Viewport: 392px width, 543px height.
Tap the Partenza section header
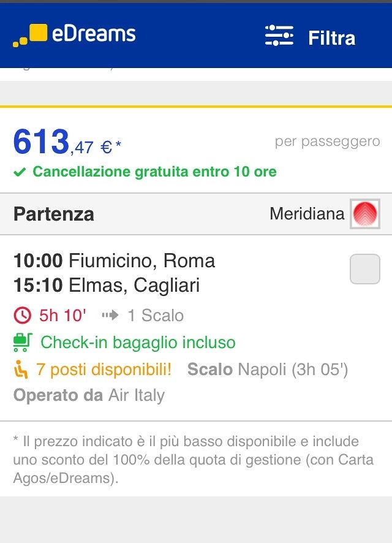[x=54, y=214]
